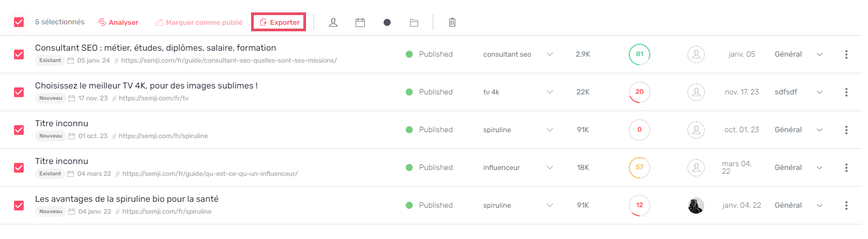Click calendar icon next to 04 mars 22
This screenshot has height=239, width=868.
click(x=71, y=174)
